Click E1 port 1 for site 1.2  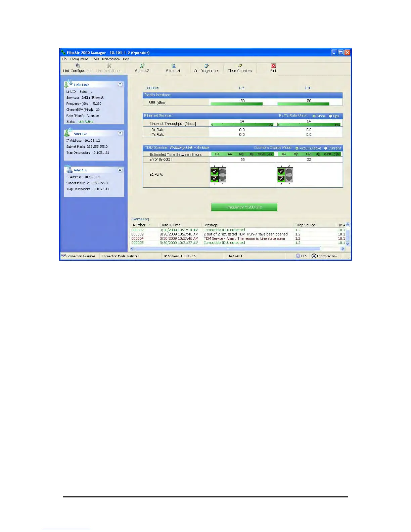(x=215, y=171)
